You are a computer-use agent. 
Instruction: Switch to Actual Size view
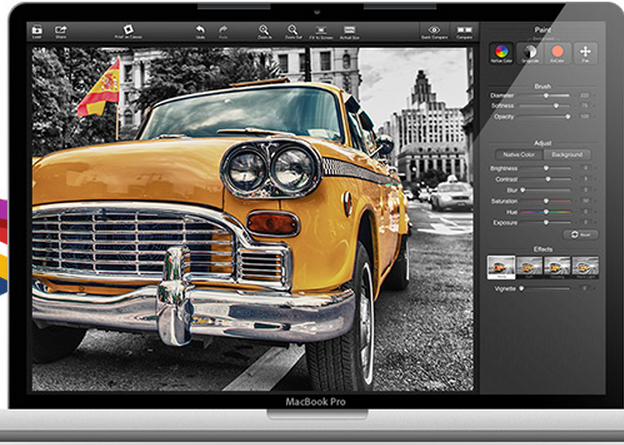(349, 31)
